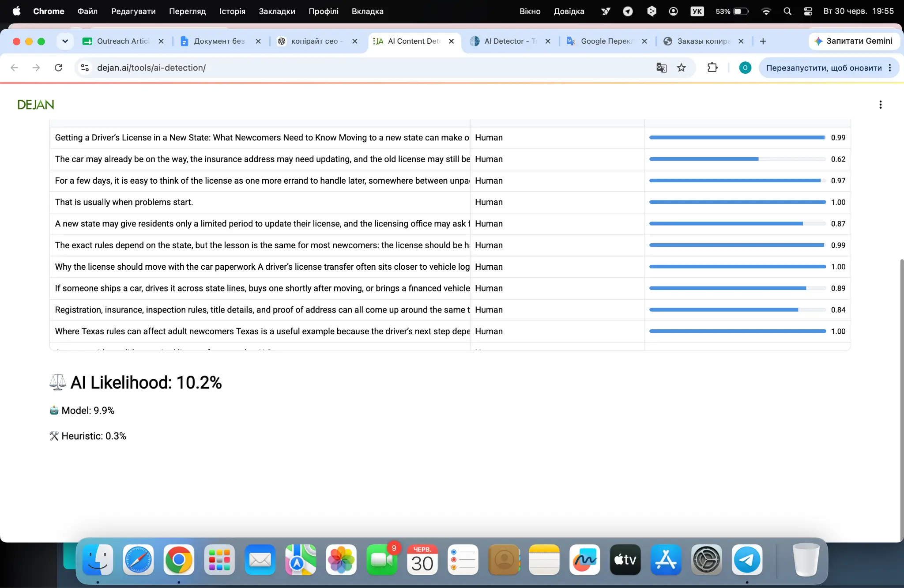The height and width of the screenshot is (588, 904).
Task: Open Reminders from the Dock
Action: [463, 560]
